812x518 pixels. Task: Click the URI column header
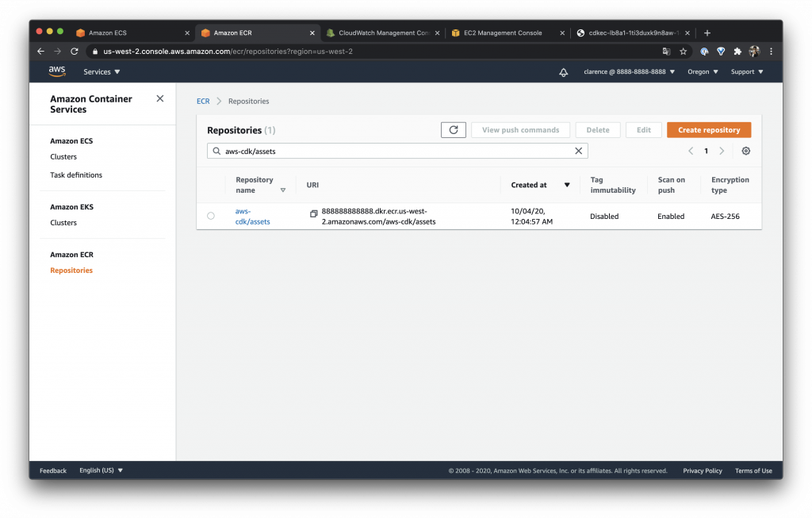[x=312, y=185]
